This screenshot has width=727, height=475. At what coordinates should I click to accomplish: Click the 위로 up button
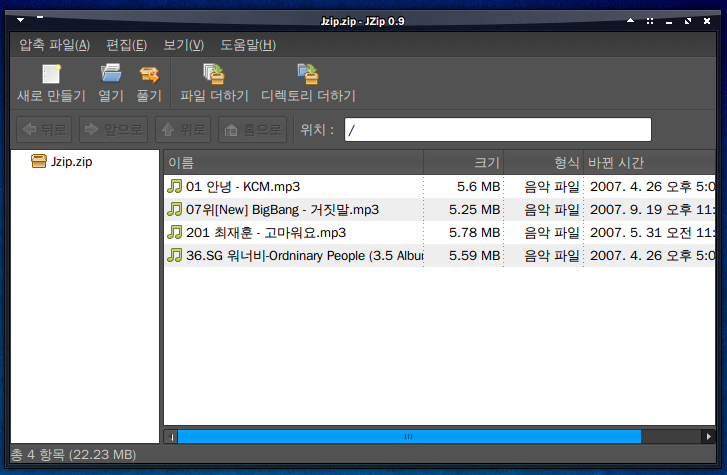point(183,129)
